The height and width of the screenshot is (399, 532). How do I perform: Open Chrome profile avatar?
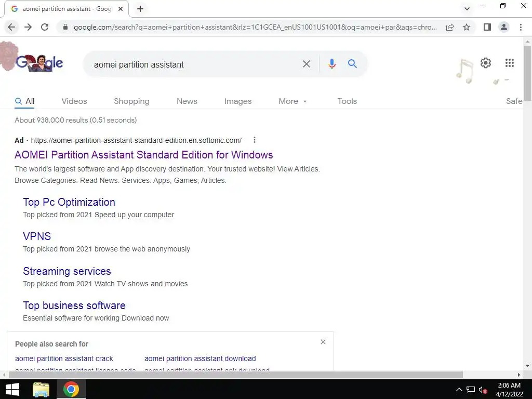504,27
